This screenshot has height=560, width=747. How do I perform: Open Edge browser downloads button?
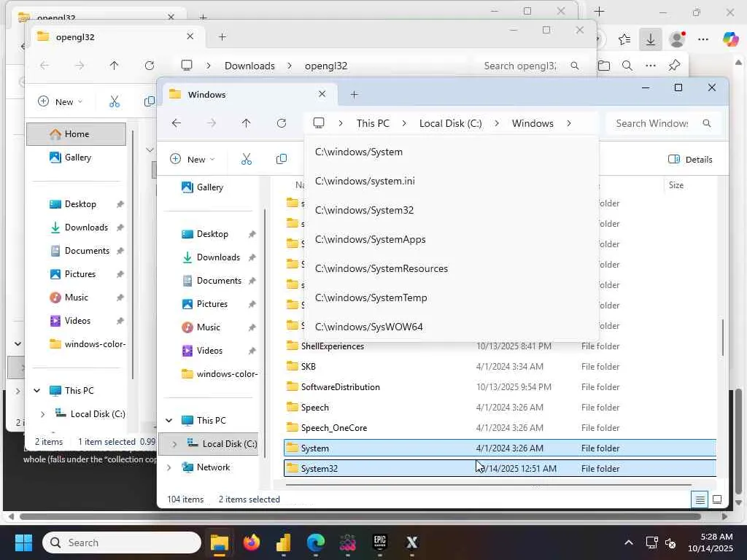(x=650, y=39)
